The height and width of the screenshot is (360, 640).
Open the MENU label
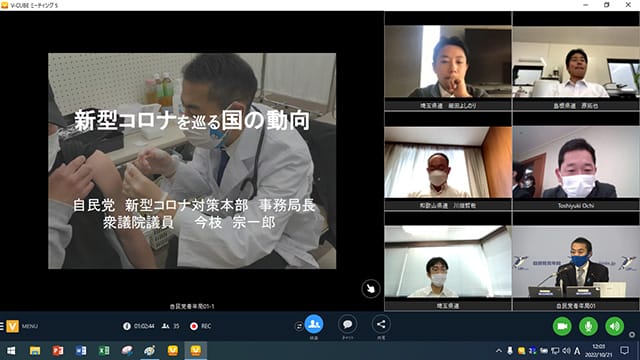[x=30, y=326]
